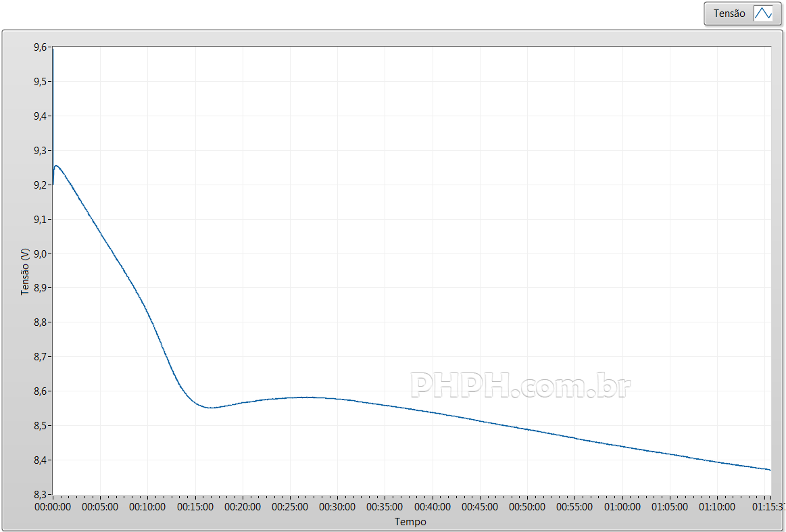Click the 00:30:00 time axis marker
The image size is (786, 532).
pos(337,506)
